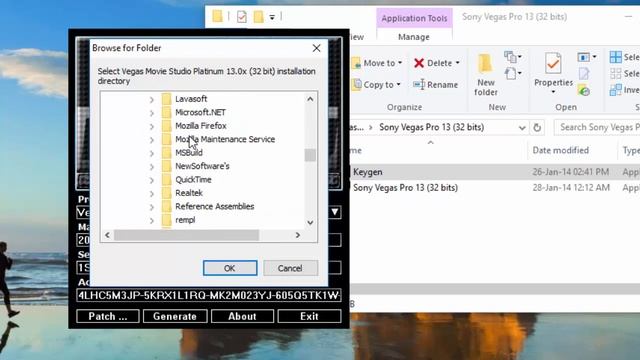This screenshot has width=640, height=360.
Task: Click the Search Sony Vegas Pro field
Action: (597, 127)
